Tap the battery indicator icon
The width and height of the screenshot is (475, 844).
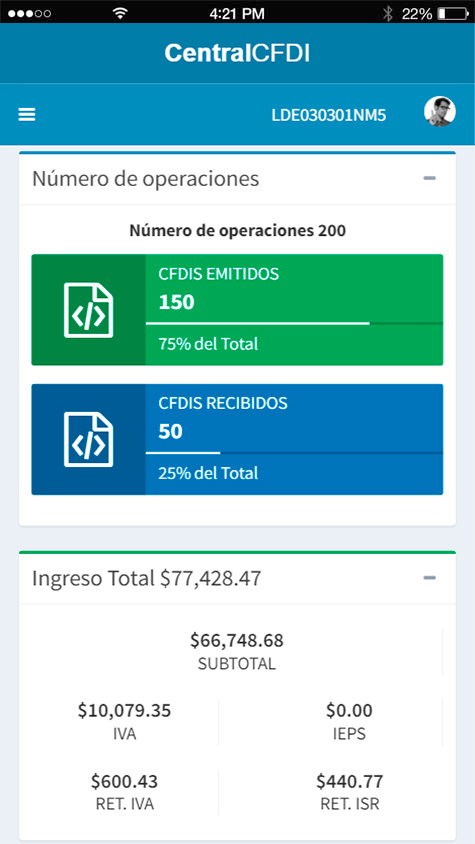[x=452, y=13]
